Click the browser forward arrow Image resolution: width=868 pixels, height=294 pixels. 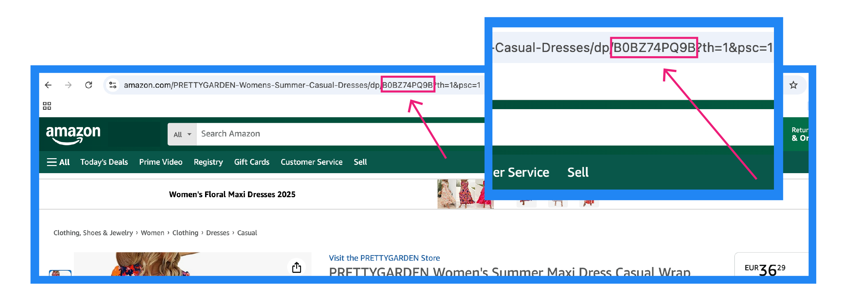click(68, 85)
